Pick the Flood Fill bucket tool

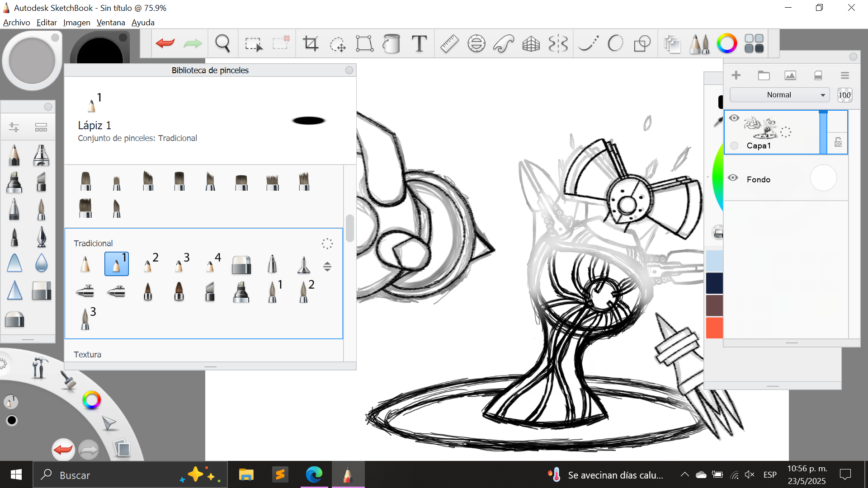[392, 43]
